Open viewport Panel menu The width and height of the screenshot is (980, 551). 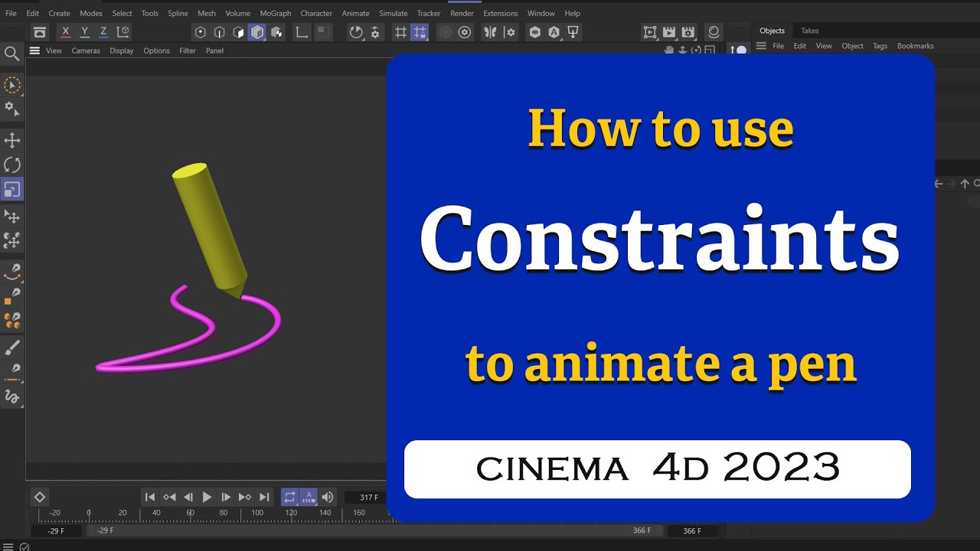click(215, 51)
